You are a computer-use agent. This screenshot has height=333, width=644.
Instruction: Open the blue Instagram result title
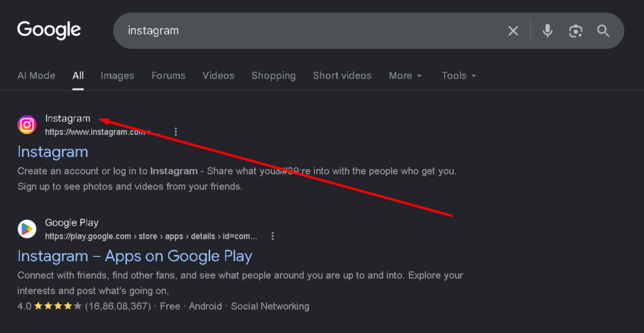pos(53,152)
